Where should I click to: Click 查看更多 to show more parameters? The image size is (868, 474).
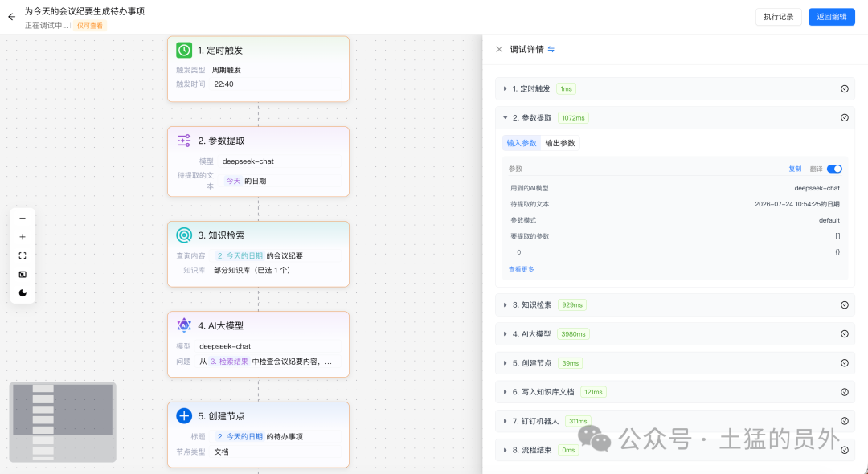coord(521,269)
